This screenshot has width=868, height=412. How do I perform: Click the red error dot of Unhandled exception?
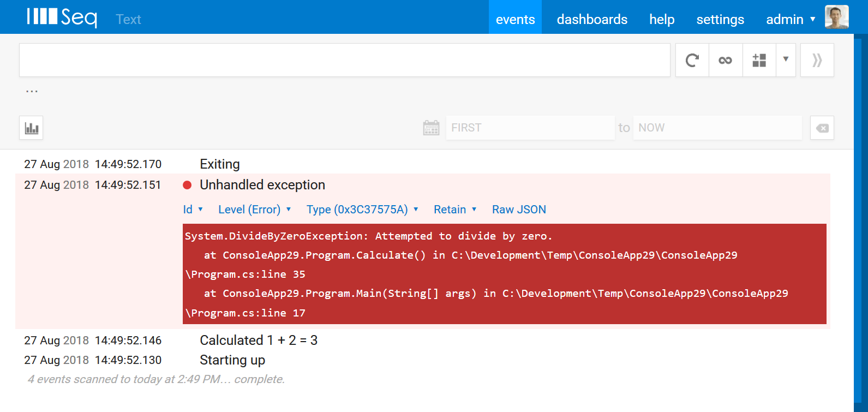click(x=187, y=185)
